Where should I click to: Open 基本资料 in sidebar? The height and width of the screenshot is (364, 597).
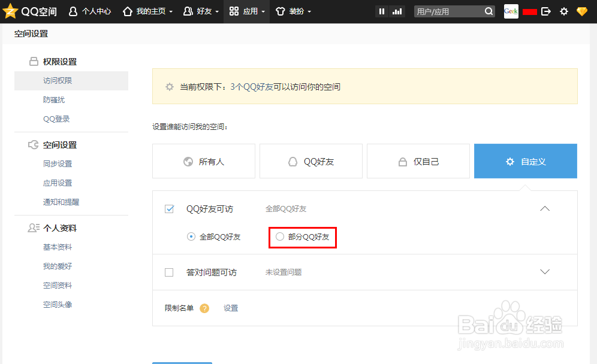click(58, 247)
